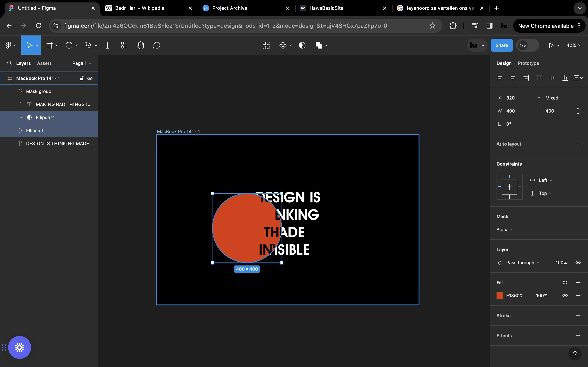
Task: Select the Comment tool in toolbar
Action: pos(156,45)
